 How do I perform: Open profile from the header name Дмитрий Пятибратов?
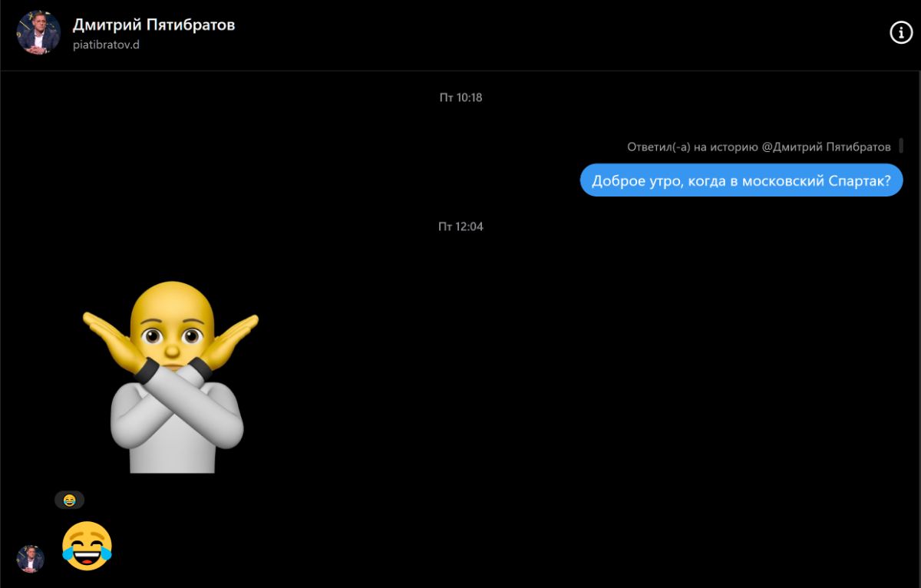tap(153, 25)
